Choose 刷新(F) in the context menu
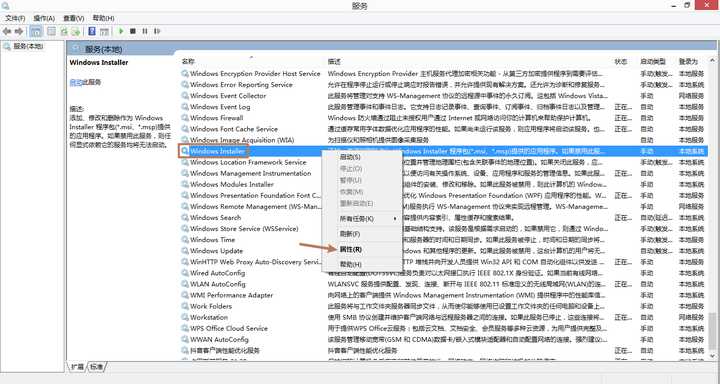The height and width of the screenshot is (384, 720). 362,234
